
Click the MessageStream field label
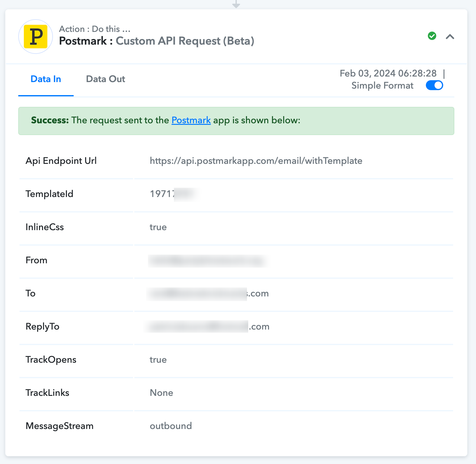(x=59, y=426)
